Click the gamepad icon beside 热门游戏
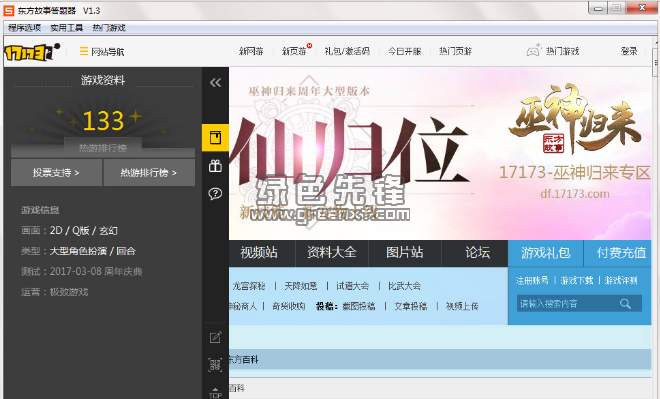Viewport: 660px width, 399px height. pos(534,51)
